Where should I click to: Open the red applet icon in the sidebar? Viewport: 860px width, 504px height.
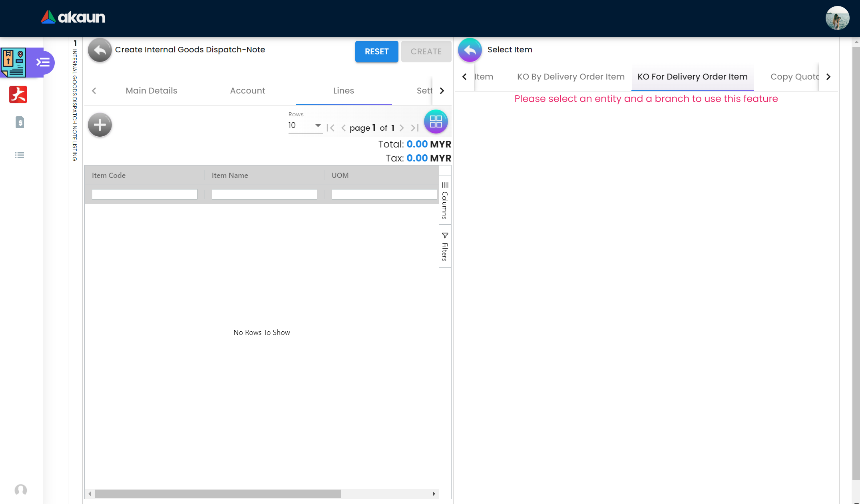point(18,95)
